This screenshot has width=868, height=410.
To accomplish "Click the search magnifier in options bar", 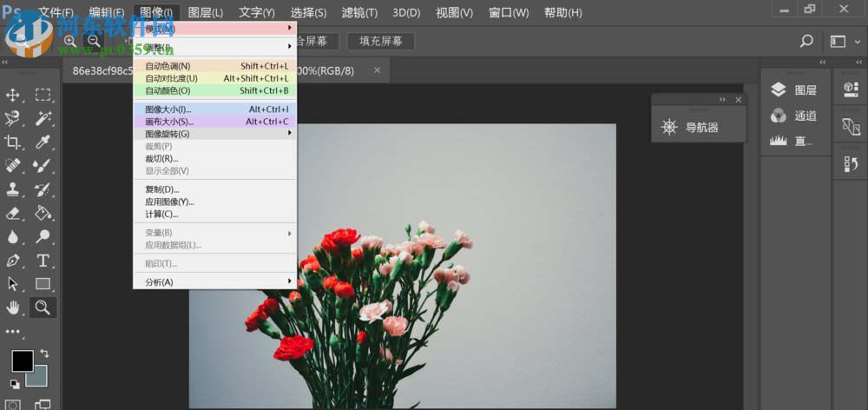I will pyautogui.click(x=806, y=41).
